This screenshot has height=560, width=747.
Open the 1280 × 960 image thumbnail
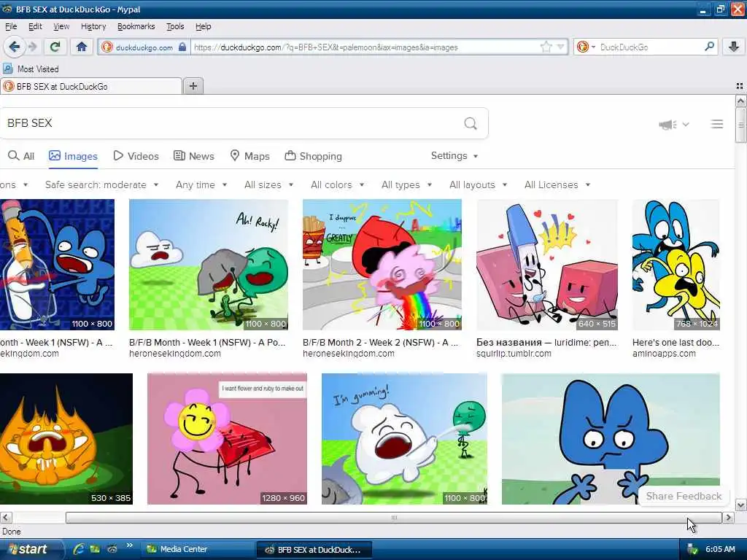[x=227, y=438]
